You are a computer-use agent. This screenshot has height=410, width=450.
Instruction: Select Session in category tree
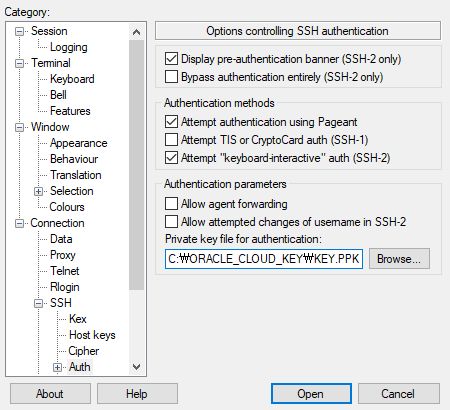[x=49, y=31]
